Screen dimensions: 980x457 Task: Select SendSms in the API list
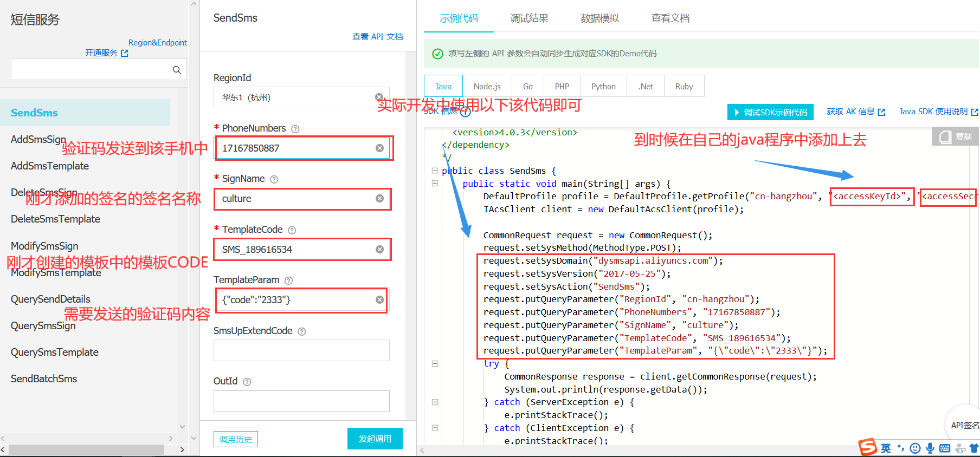coord(85,113)
